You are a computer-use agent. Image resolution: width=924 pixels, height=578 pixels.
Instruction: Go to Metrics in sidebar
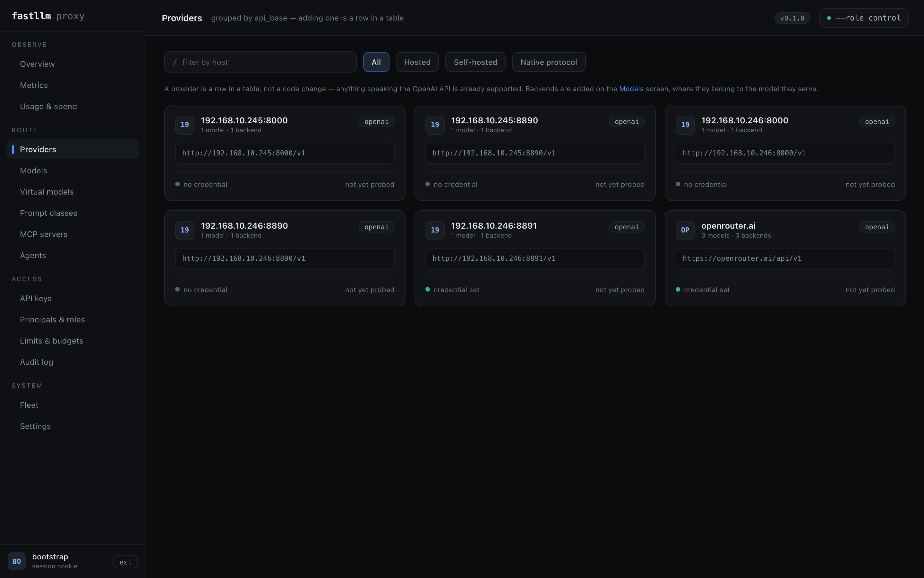coord(73,85)
